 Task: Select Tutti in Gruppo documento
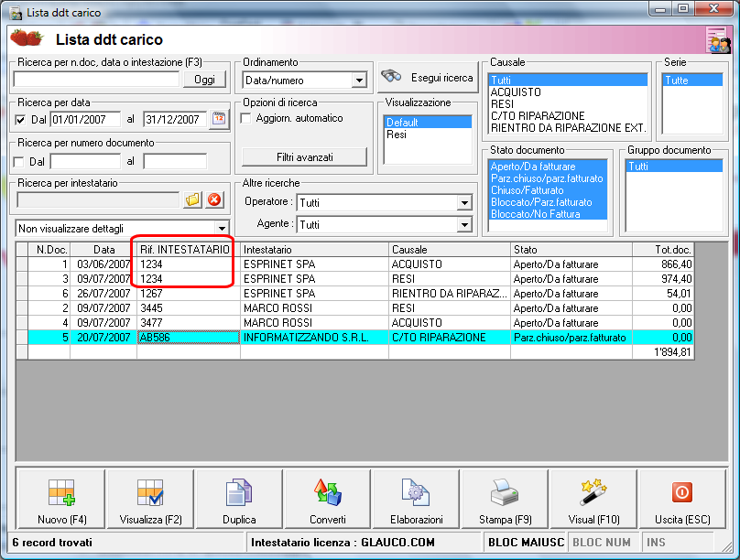(674, 167)
